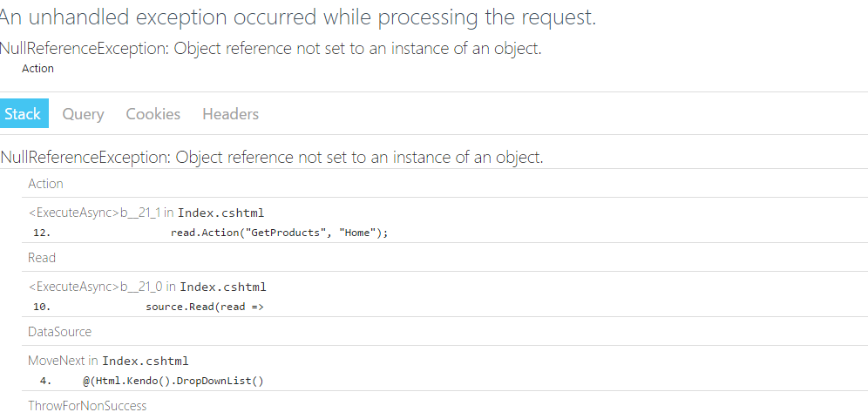
Task: Click line number 4 in the source snippet
Action: 45,381
